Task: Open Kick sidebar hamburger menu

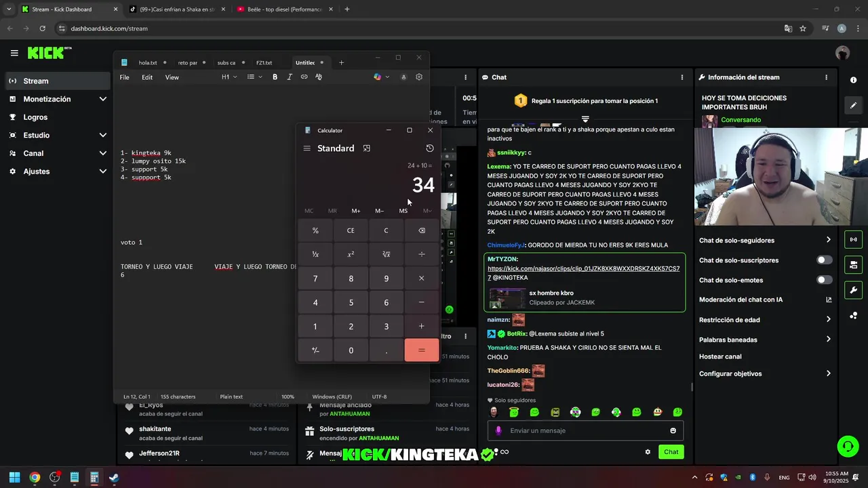Action: (14, 53)
